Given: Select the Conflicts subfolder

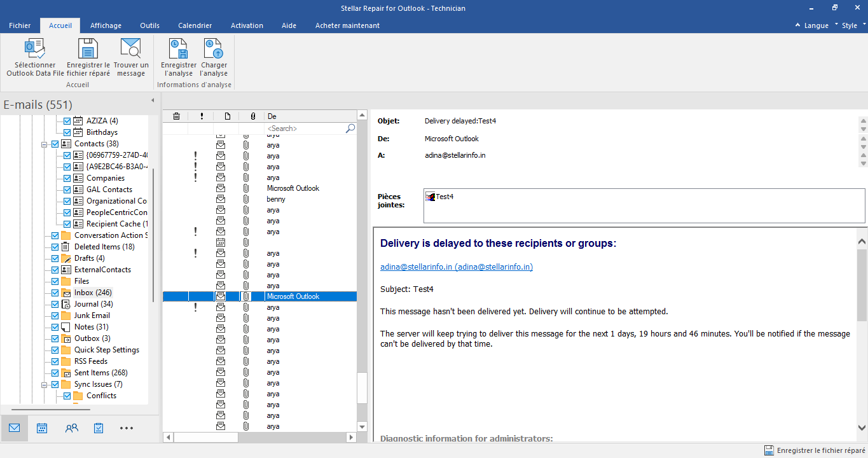Looking at the screenshot, I should click(101, 396).
